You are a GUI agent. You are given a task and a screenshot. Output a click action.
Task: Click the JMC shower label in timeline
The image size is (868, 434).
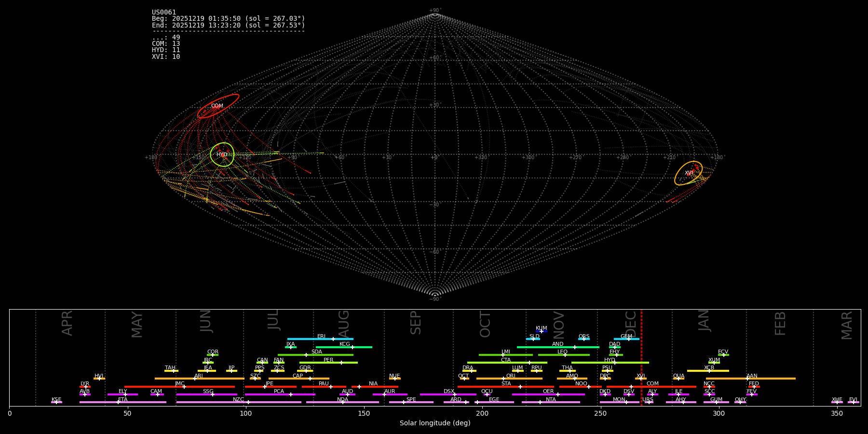[180, 384]
